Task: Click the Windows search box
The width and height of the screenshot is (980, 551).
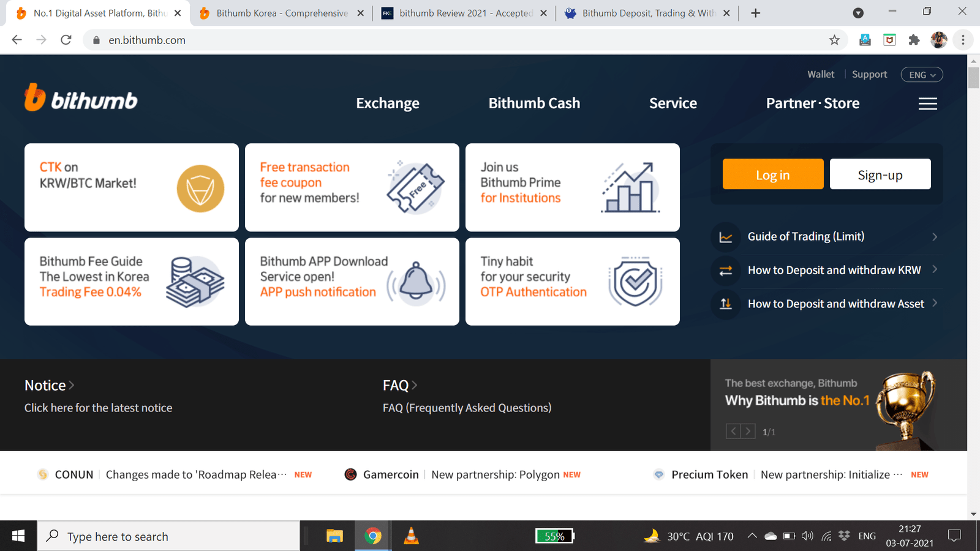Action: pyautogui.click(x=168, y=536)
